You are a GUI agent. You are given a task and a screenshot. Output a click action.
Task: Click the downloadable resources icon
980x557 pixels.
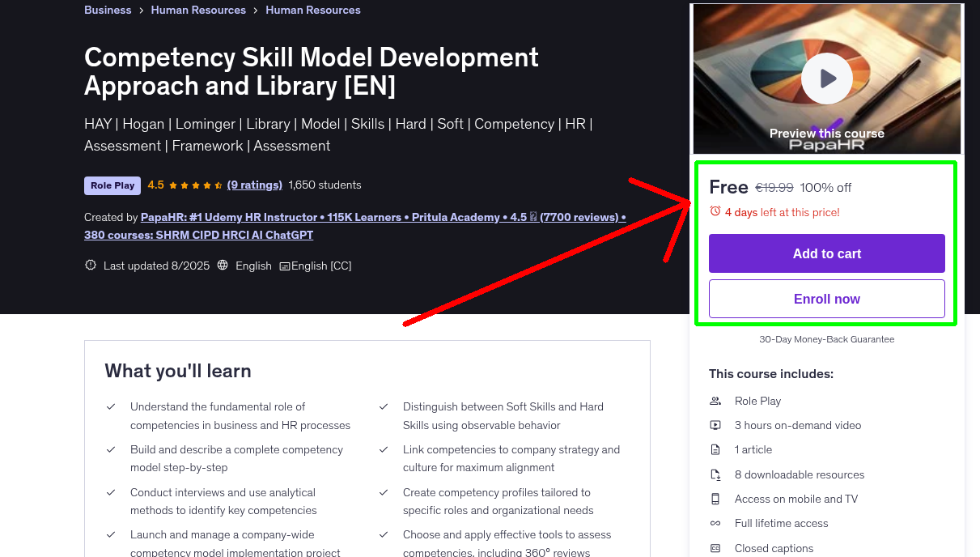tap(715, 474)
